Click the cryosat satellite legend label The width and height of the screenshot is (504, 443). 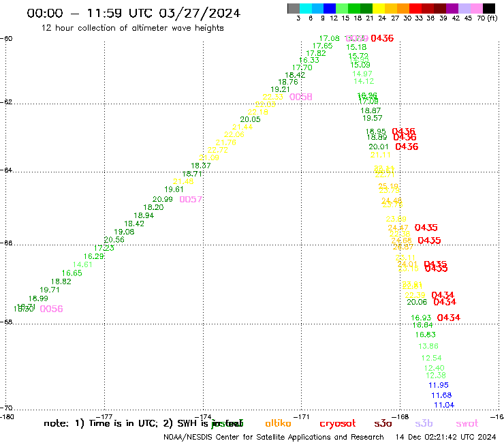(338, 424)
